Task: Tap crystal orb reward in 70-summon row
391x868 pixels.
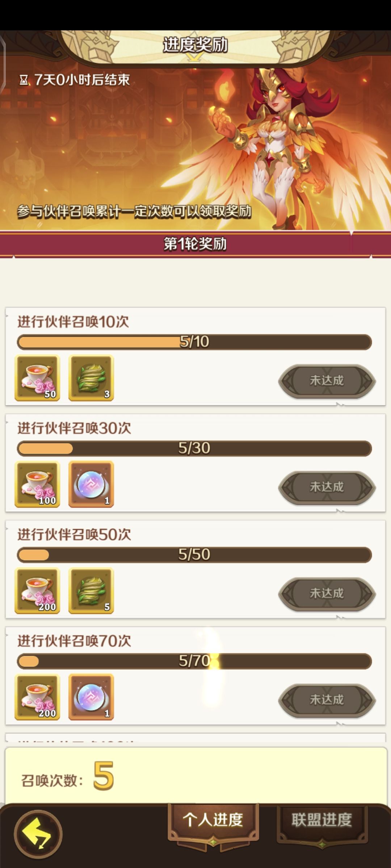Action: click(x=91, y=697)
